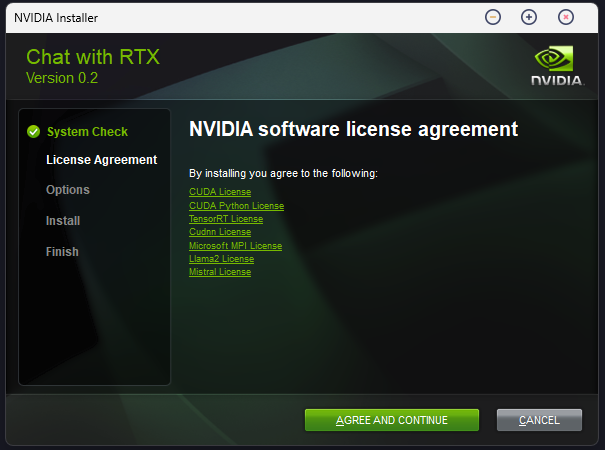This screenshot has height=450, width=605.
Task: Open the CUDA License link
Action: pos(220,192)
